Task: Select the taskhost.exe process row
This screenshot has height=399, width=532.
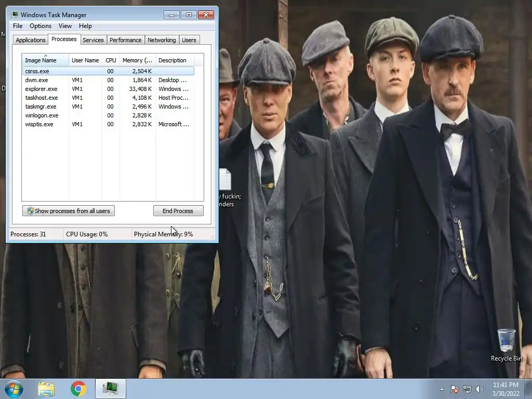Action: coord(108,98)
